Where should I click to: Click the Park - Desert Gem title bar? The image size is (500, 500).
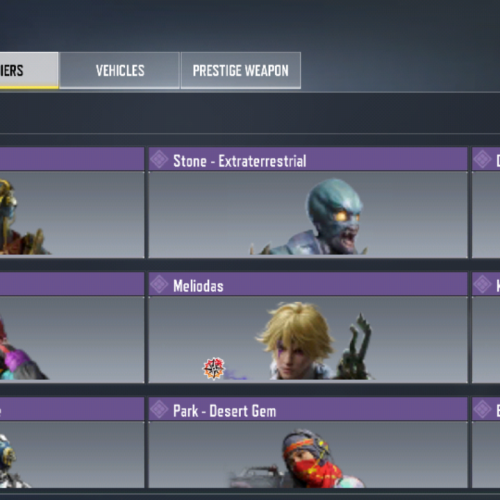[x=308, y=410]
